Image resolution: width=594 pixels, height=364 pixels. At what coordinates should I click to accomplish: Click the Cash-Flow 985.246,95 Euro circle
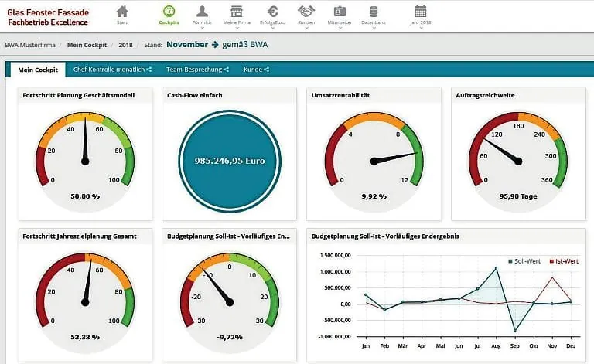(x=230, y=162)
